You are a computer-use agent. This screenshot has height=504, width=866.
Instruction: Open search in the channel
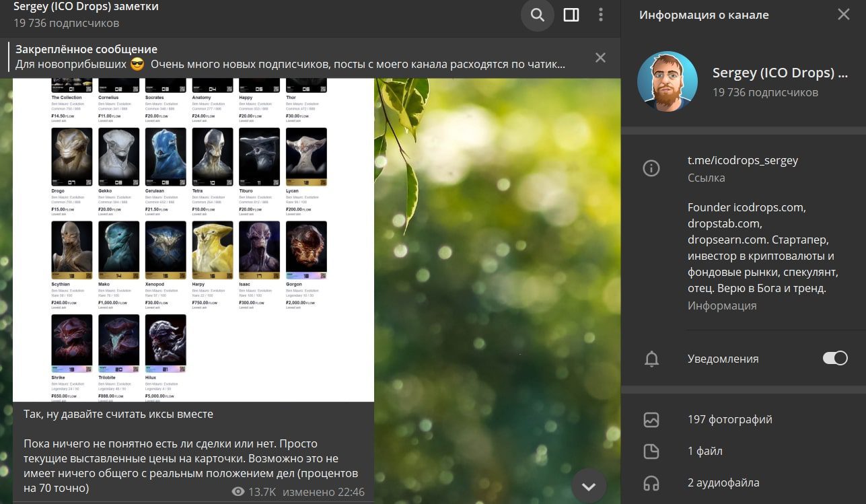coord(537,15)
